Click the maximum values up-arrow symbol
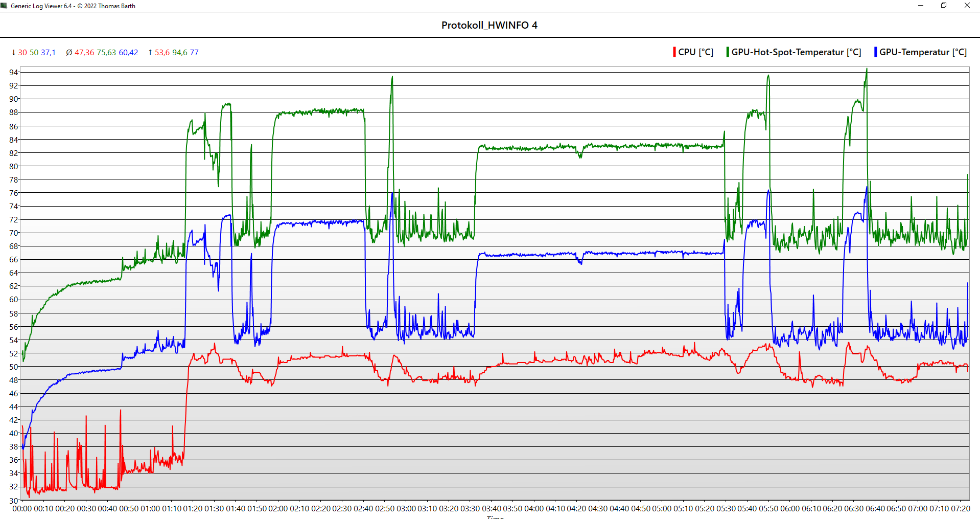This screenshot has width=980, height=519. coord(150,52)
